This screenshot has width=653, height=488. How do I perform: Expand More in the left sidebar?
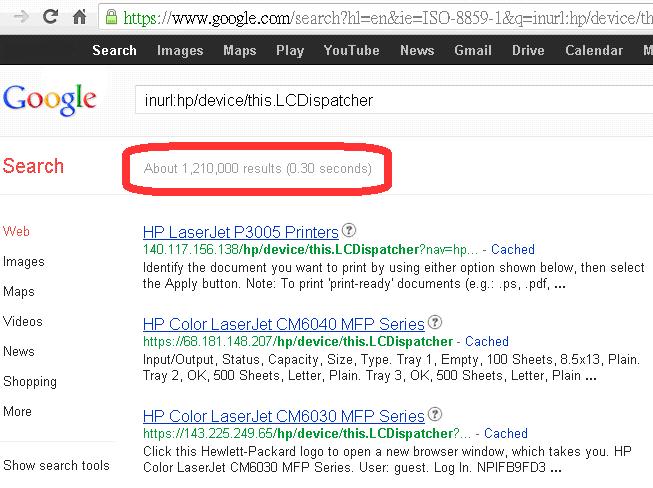tap(17, 411)
